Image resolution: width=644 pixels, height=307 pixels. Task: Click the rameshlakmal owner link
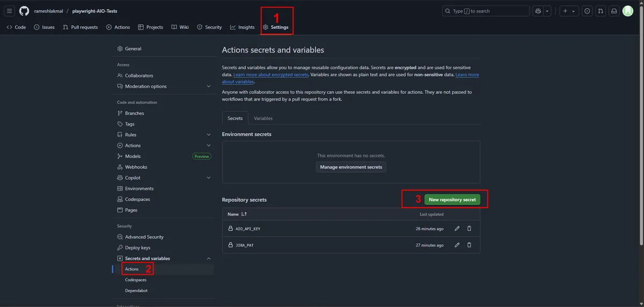[x=48, y=11]
